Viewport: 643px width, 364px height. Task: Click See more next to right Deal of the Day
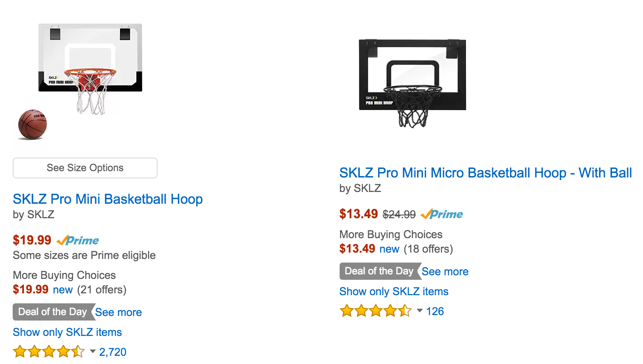coord(445,271)
